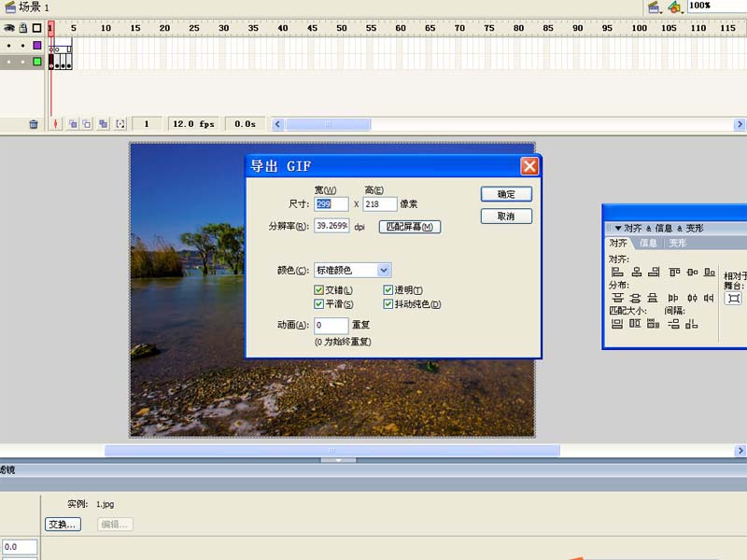Click 确定 OK in the Export GIF dialog
The width and height of the screenshot is (747, 560).
coord(506,194)
